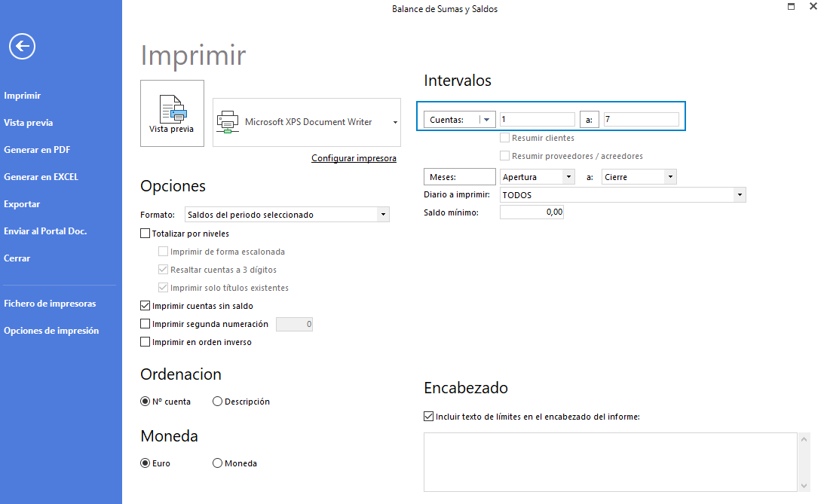Screen dimensions: 824x504
Task: Select Nº cuenta ordering radio
Action: pyautogui.click(x=145, y=401)
